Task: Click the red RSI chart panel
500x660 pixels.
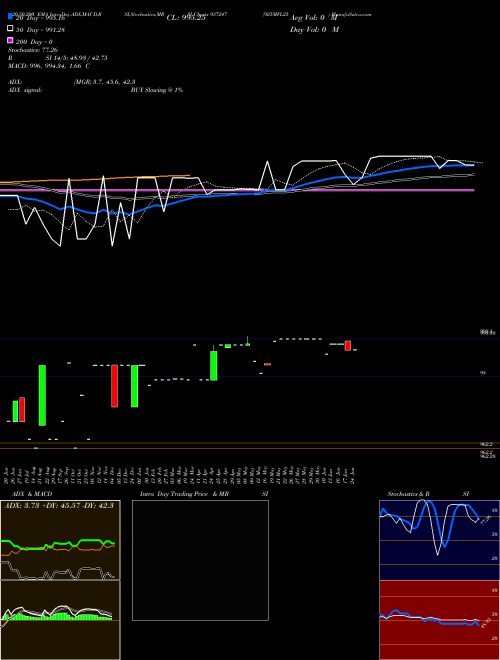Action: 439,620
